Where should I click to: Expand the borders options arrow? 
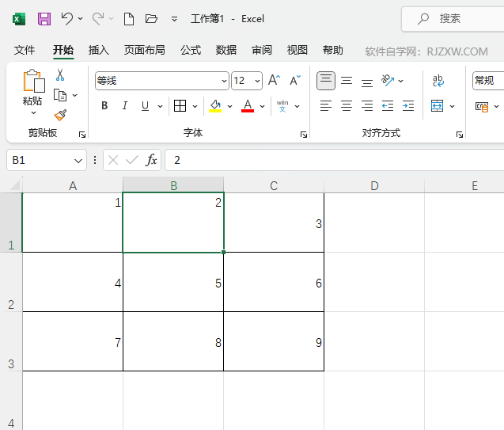point(195,106)
